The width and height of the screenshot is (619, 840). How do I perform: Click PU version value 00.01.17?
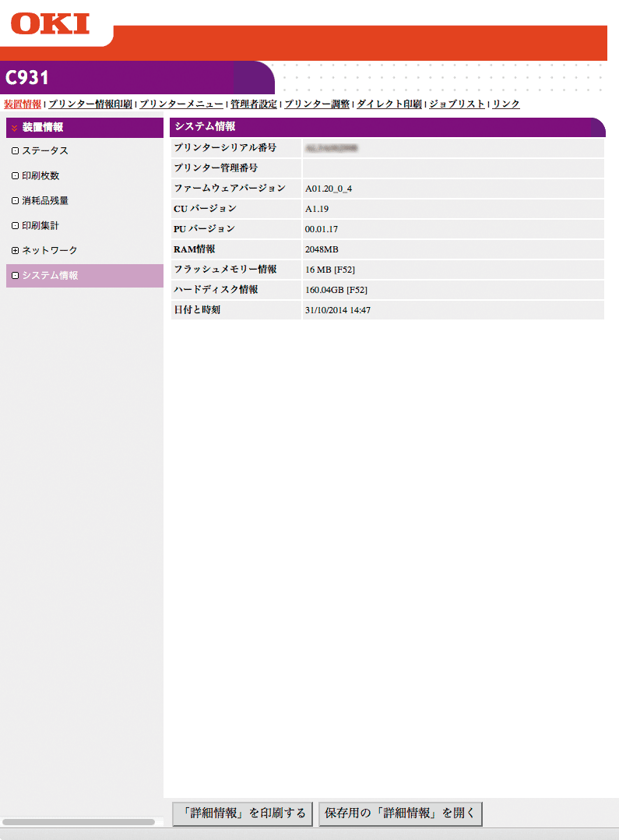tap(322, 229)
